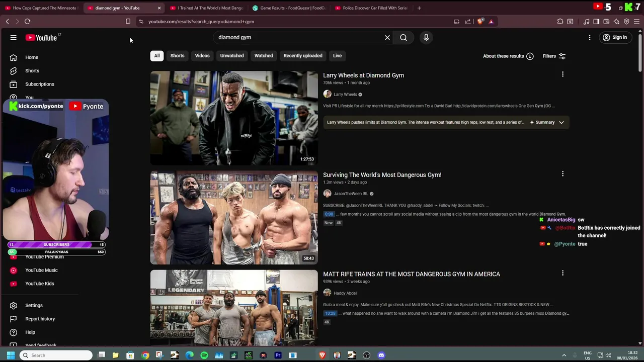
Task: Open options for Surviving Most Dangerous Gym video
Action: point(562,174)
